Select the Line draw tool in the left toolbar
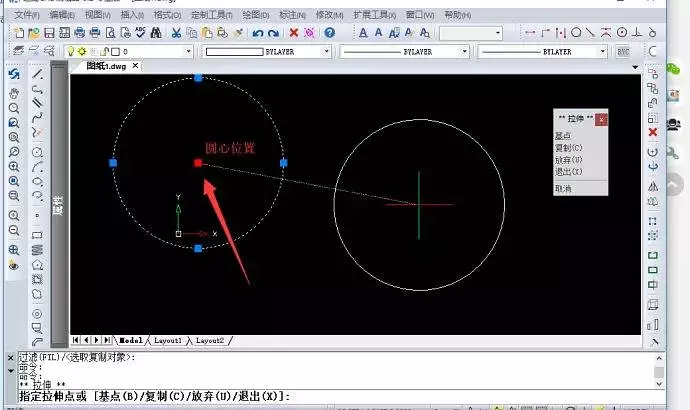690x410 pixels. click(37, 73)
